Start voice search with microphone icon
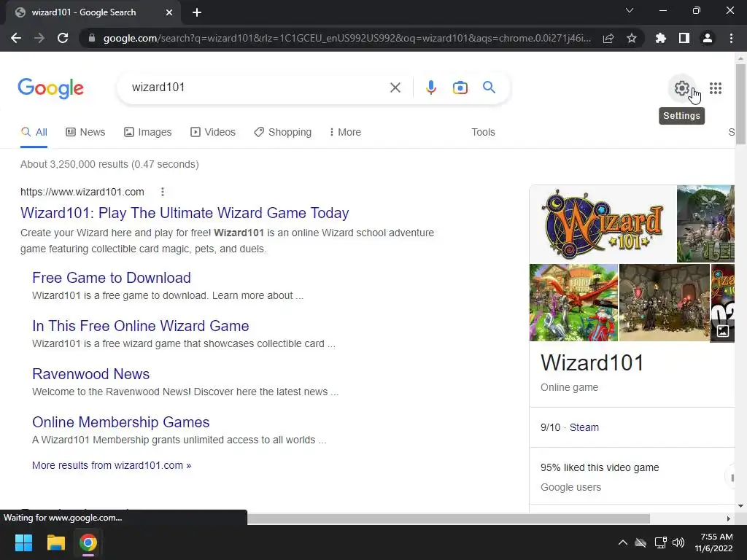 (430, 87)
